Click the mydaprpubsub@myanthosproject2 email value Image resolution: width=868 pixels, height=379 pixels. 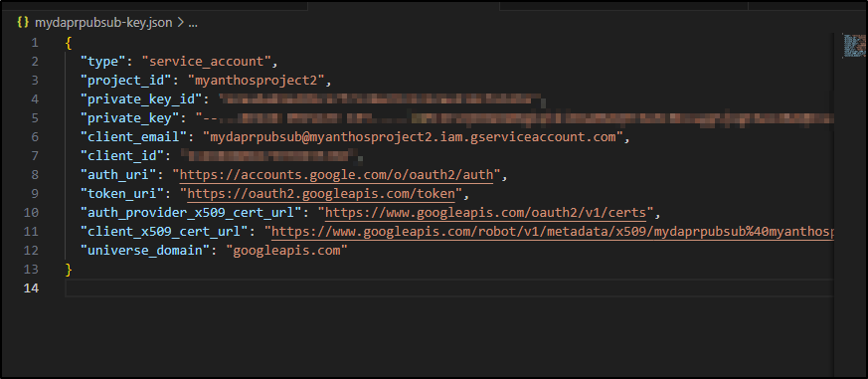413,137
